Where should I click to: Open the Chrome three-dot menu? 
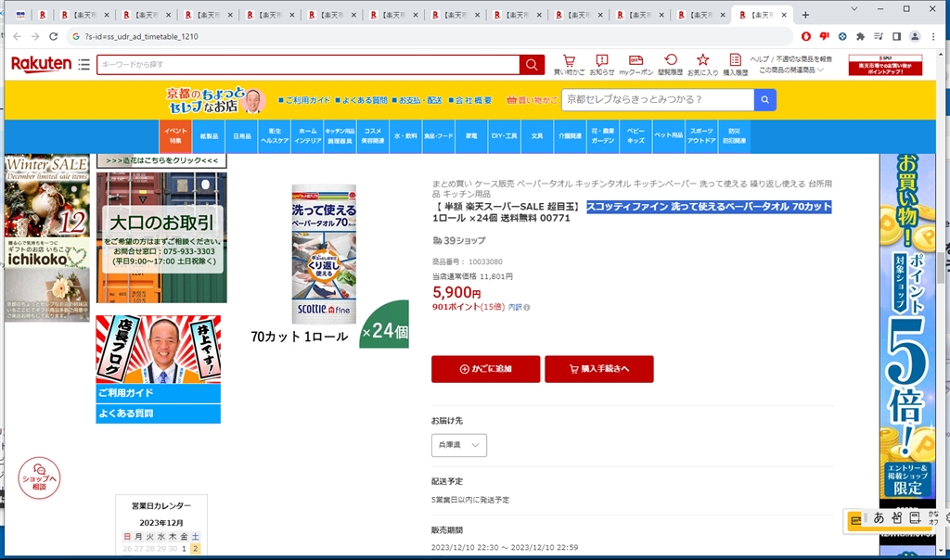(933, 36)
